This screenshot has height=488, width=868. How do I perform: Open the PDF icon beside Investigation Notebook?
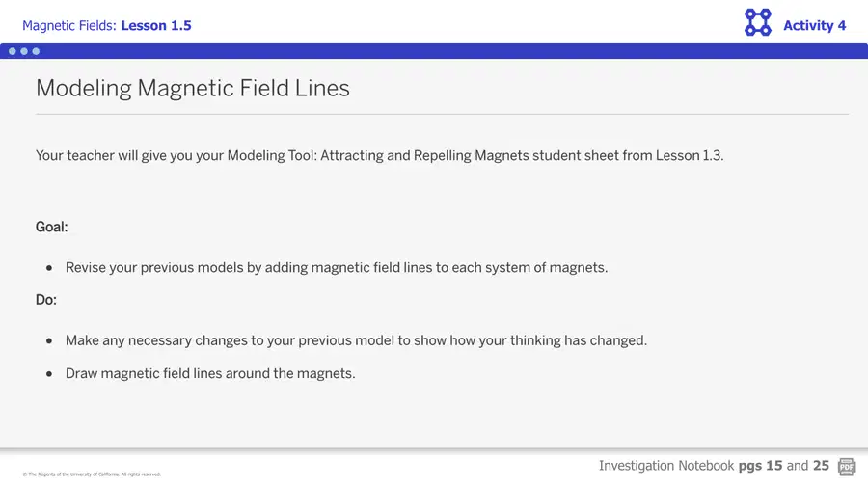[847, 467]
